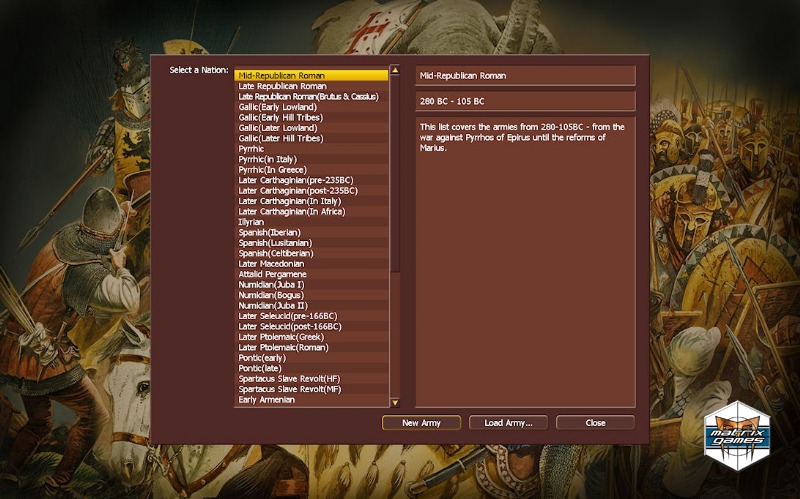Screen dimensions: 800x499
Task: Pick Spartacus Slave Revolt (HF)
Action: pos(310,379)
